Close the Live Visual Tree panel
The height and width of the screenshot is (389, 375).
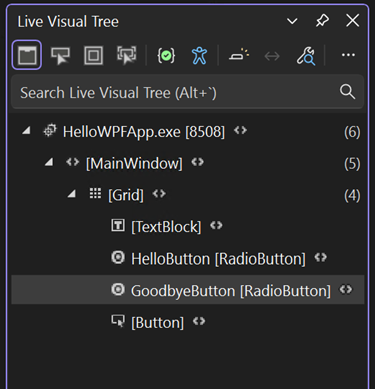352,21
